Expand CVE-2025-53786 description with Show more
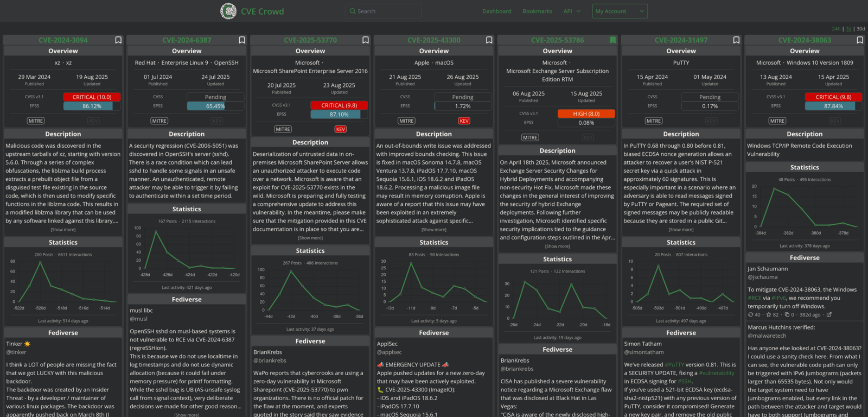 click(x=557, y=247)
